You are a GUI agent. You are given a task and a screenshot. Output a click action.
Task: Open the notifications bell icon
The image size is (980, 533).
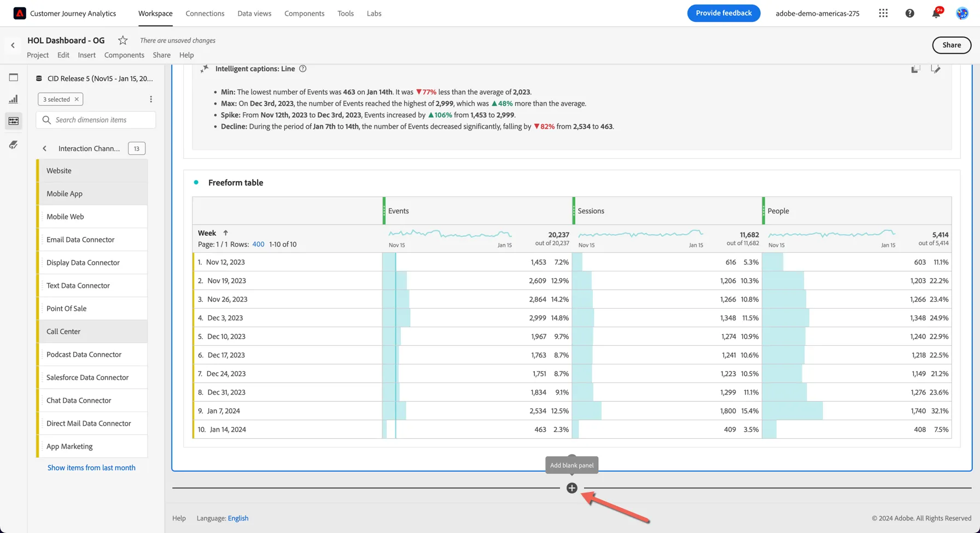[936, 13]
